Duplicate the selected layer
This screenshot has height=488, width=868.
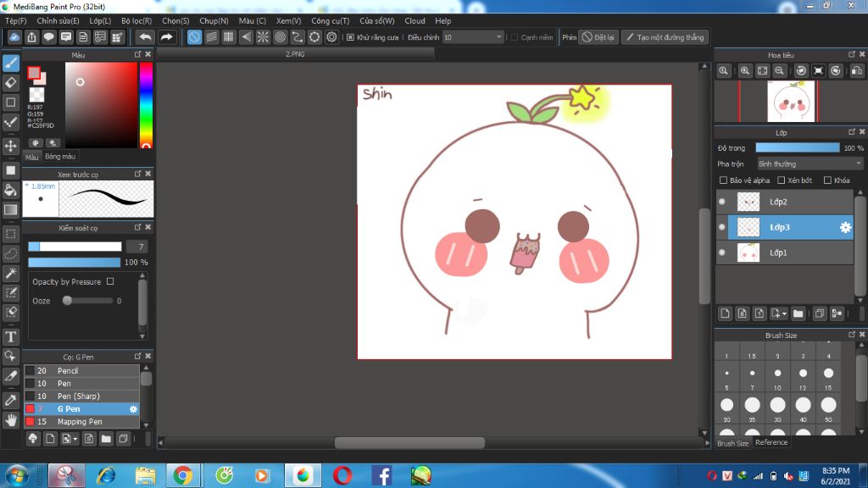click(x=820, y=313)
